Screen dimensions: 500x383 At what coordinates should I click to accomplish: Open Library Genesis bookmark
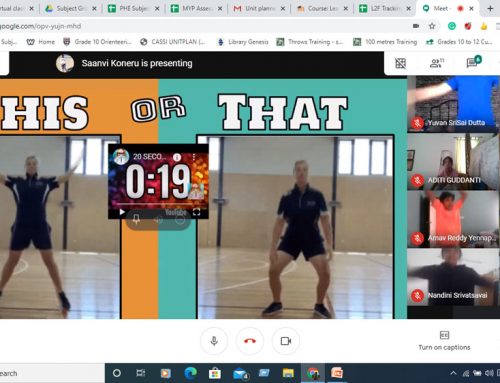tap(243, 42)
